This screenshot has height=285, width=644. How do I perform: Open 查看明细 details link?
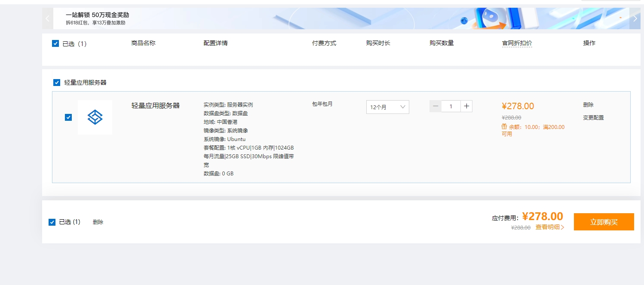tap(550, 227)
